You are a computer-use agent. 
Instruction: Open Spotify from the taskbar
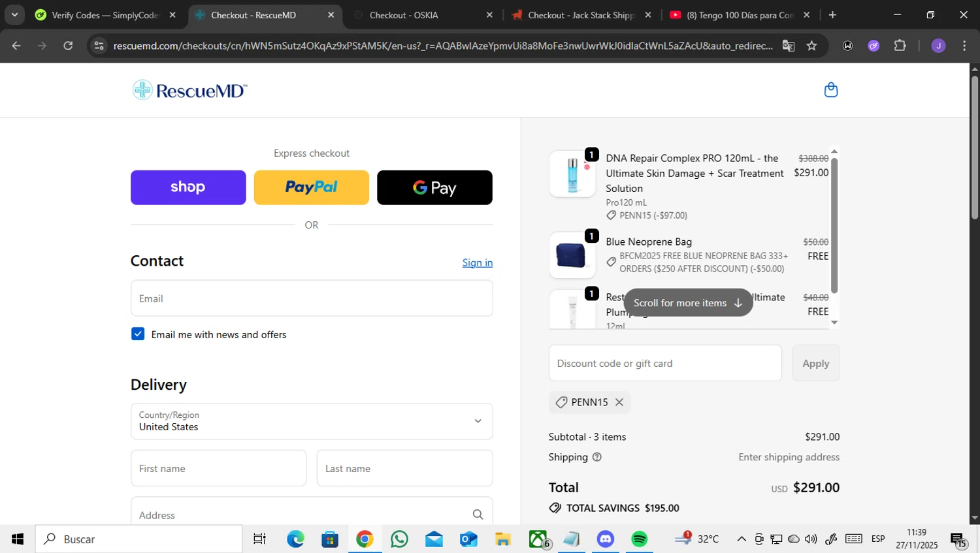pyautogui.click(x=639, y=539)
